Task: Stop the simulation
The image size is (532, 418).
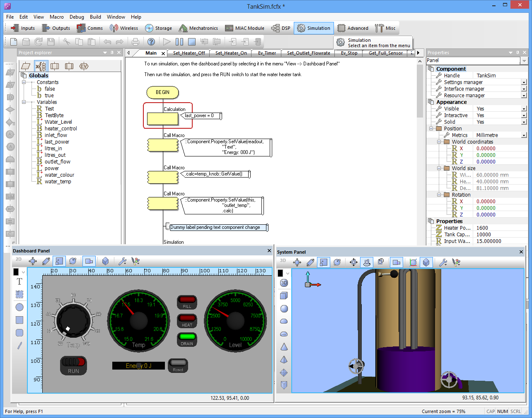Action: [x=192, y=41]
